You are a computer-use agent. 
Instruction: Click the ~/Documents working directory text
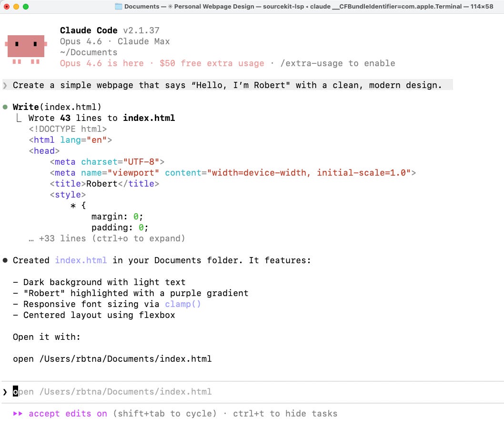tap(89, 52)
